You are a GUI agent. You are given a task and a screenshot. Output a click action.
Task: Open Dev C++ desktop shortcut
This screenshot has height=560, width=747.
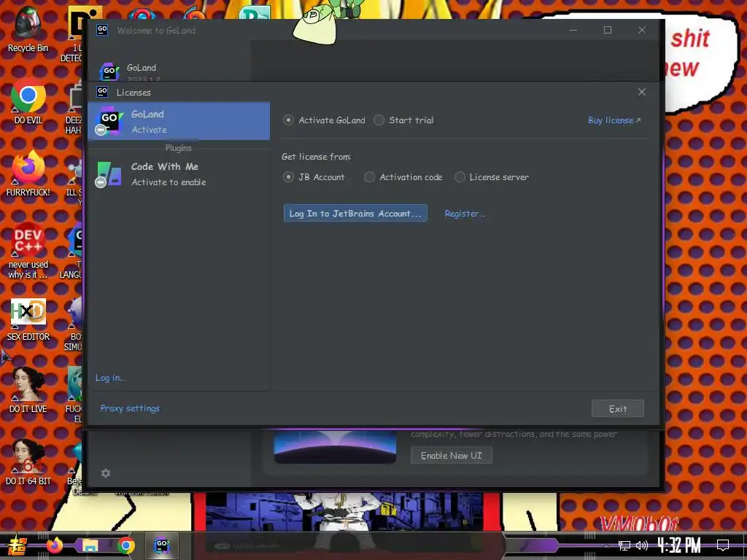(x=28, y=251)
